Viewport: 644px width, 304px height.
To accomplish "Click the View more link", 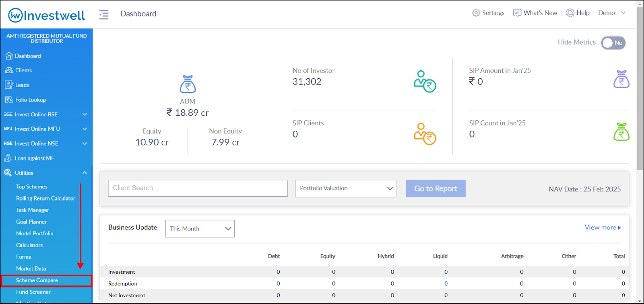I will [x=603, y=227].
